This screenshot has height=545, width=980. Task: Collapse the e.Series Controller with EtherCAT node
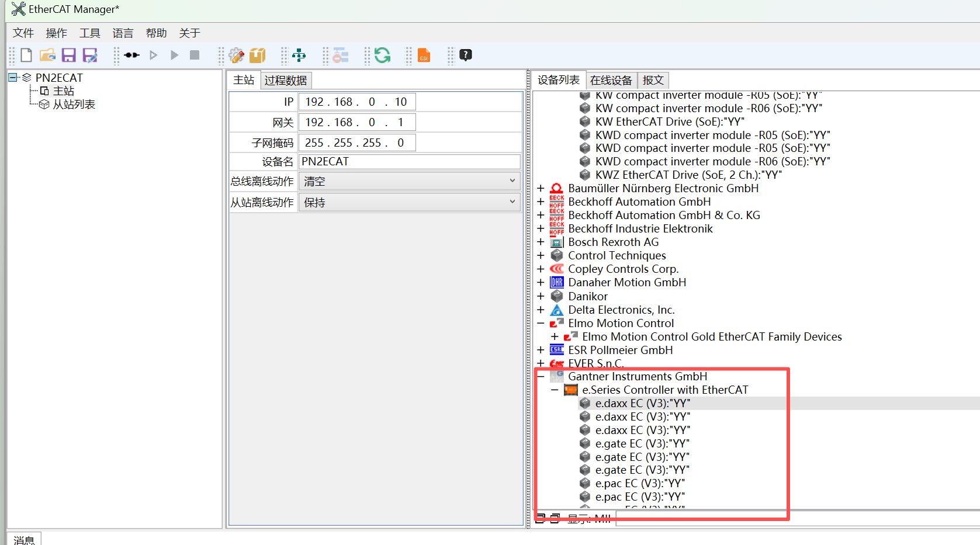coord(555,390)
